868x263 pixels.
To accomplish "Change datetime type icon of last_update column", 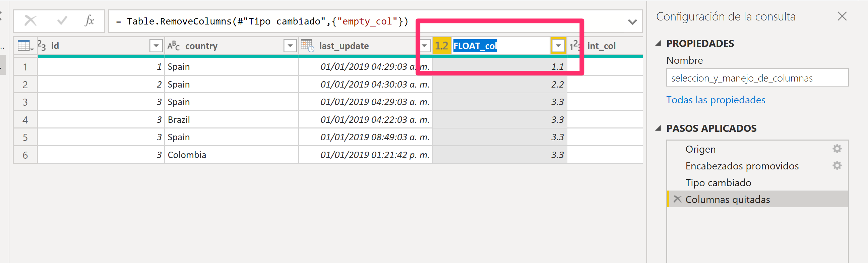I will pyautogui.click(x=307, y=46).
